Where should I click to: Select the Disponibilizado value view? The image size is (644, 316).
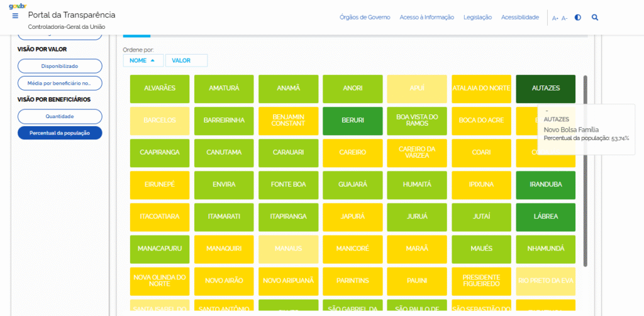tap(60, 66)
